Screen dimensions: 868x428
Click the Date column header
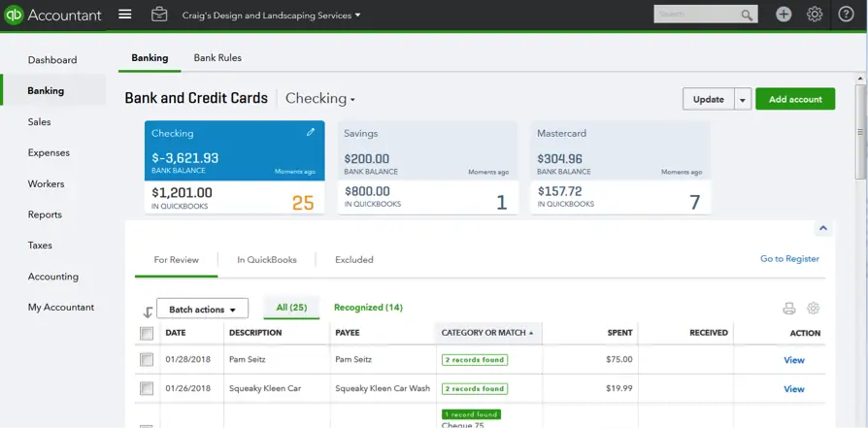pyautogui.click(x=176, y=333)
